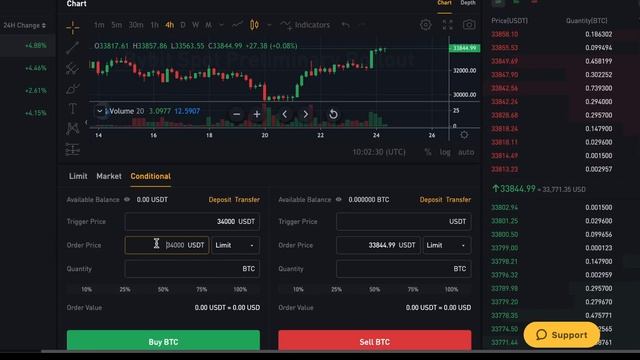Image resolution: width=640 pixels, height=360 pixels.
Task: Undo the last chart action
Action: tap(345, 25)
